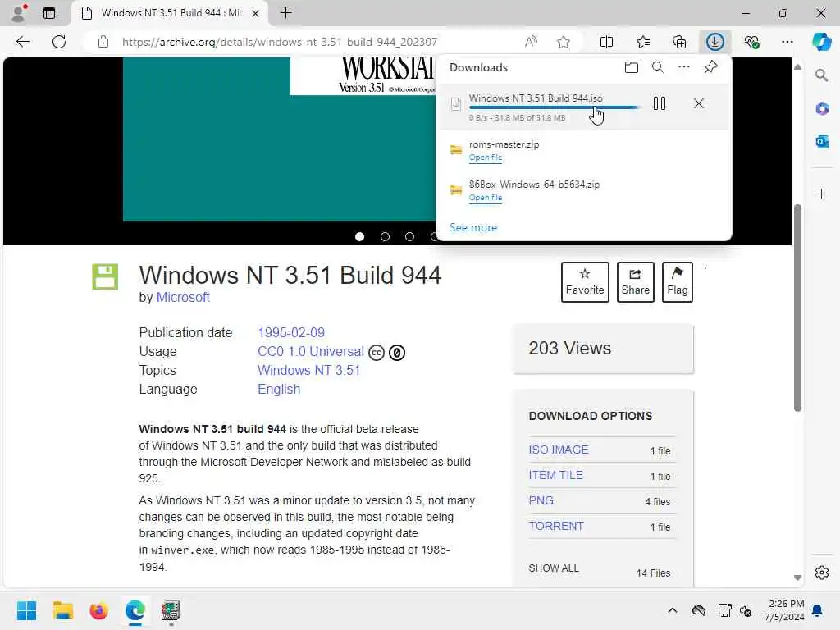This screenshot has height=630, width=840.
Task: Activate Read aloud icon in address bar
Action: tap(531, 42)
